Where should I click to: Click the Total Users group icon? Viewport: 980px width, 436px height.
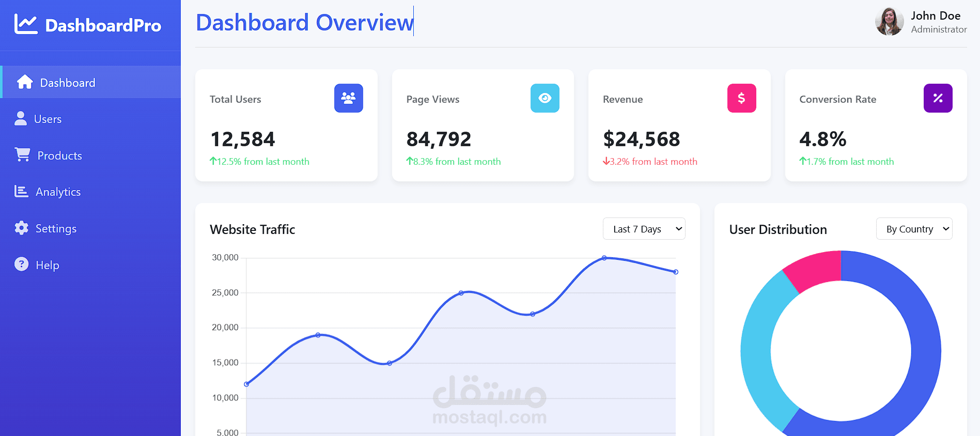349,98
